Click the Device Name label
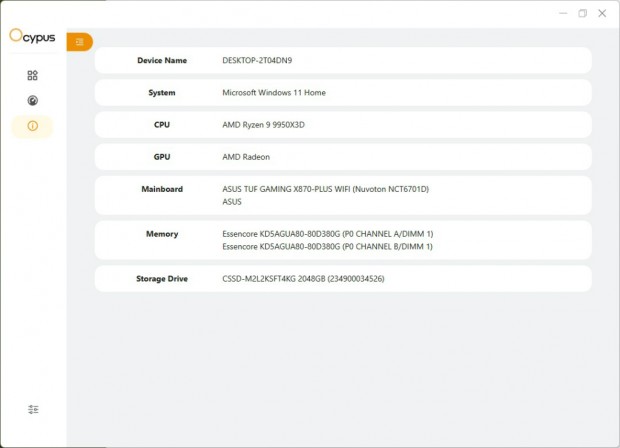The height and width of the screenshot is (448, 620). click(162, 60)
